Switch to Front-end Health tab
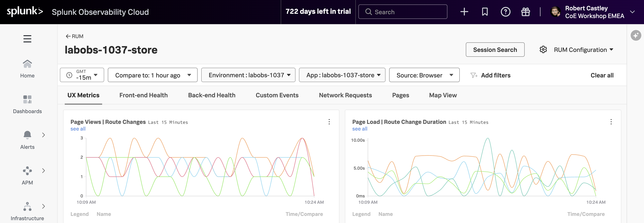 point(143,95)
